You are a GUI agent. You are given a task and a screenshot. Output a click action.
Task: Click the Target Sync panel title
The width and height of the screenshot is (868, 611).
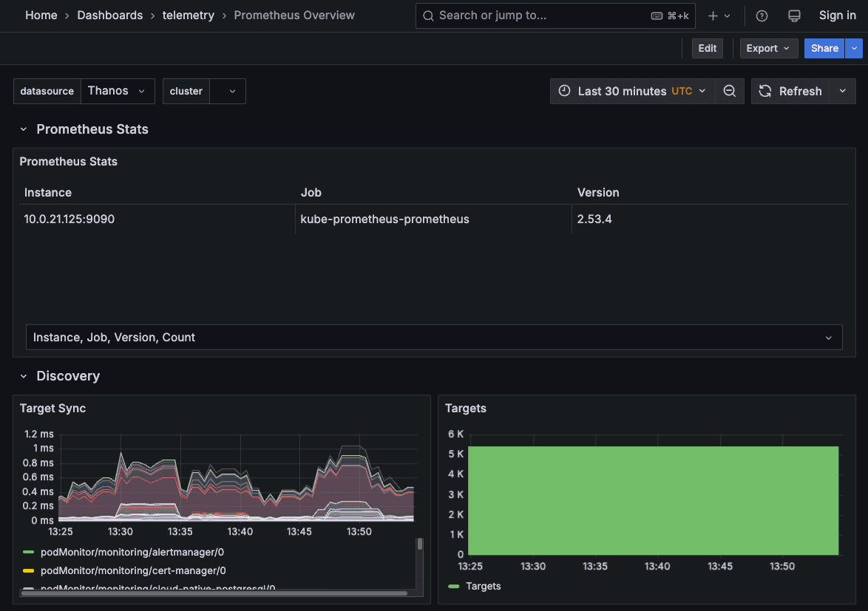(52, 409)
